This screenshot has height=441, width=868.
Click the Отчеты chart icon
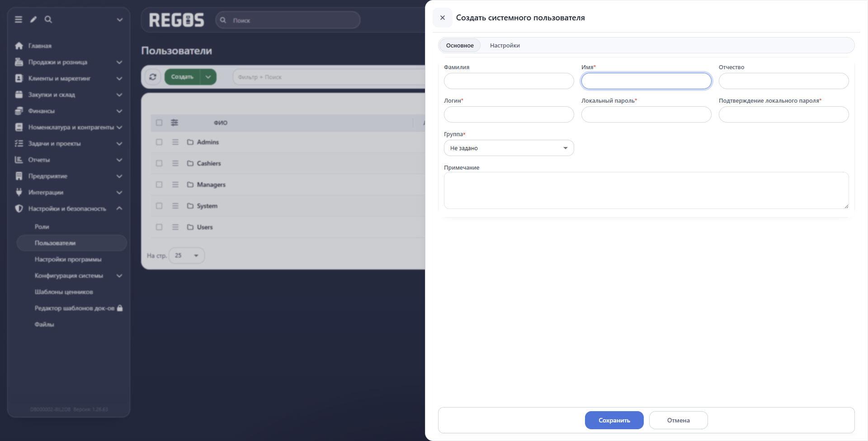(x=19, y=160)
